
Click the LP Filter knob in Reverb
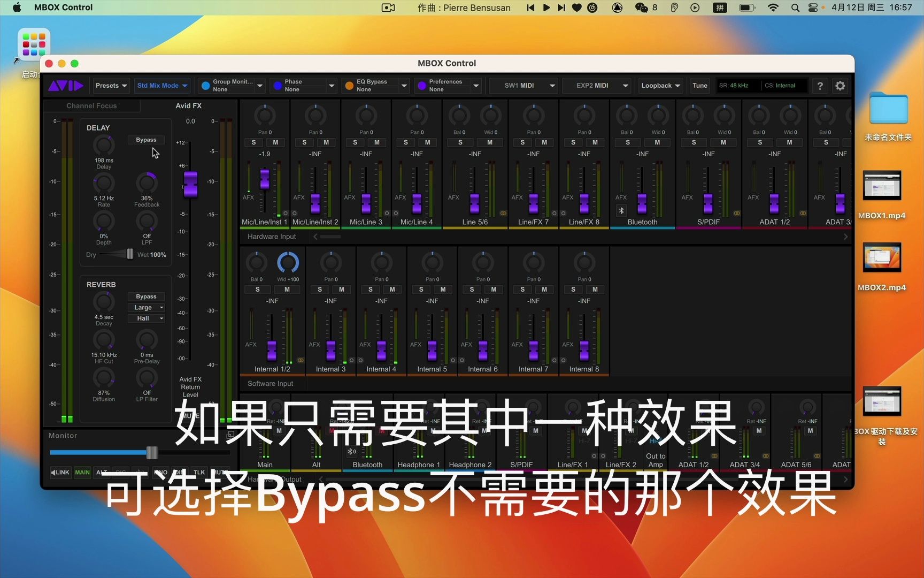coord(147,378)
